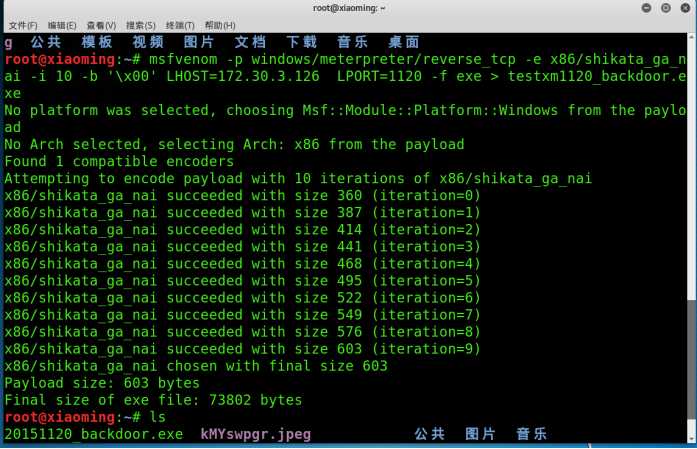The width and height of the screenshot is (697, 449).
Task: Click the 'ls' command at the last prompt
Action: (157, 417)
